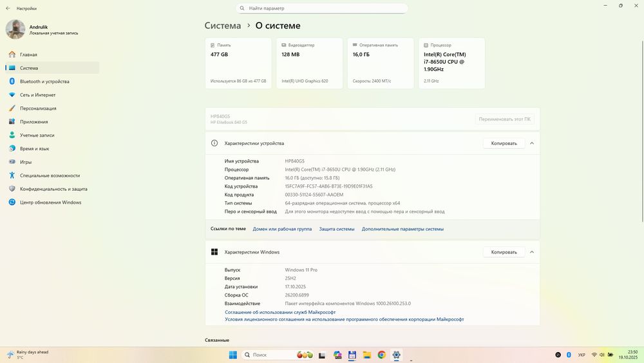Click the device specs info icon

[214, 143]
